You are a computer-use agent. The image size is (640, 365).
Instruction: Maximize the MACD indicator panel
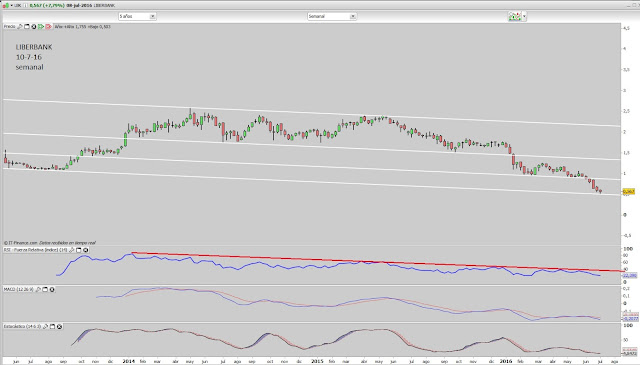[x=45, y=289]
